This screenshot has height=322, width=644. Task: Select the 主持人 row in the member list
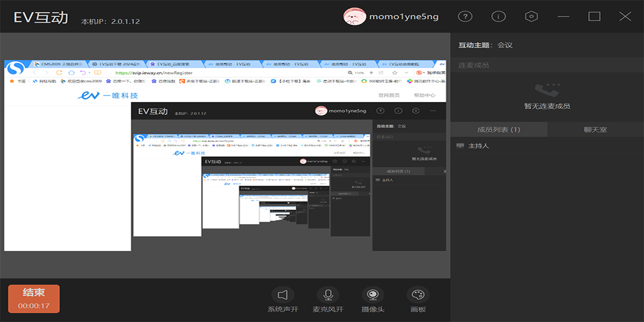point(547,146)
